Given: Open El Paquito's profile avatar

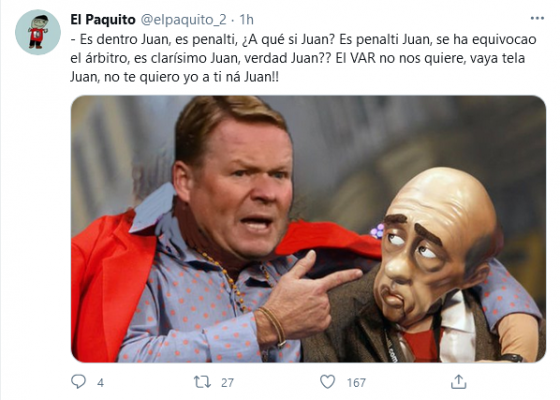Looking at the screenshot, I should click(38, 32).
